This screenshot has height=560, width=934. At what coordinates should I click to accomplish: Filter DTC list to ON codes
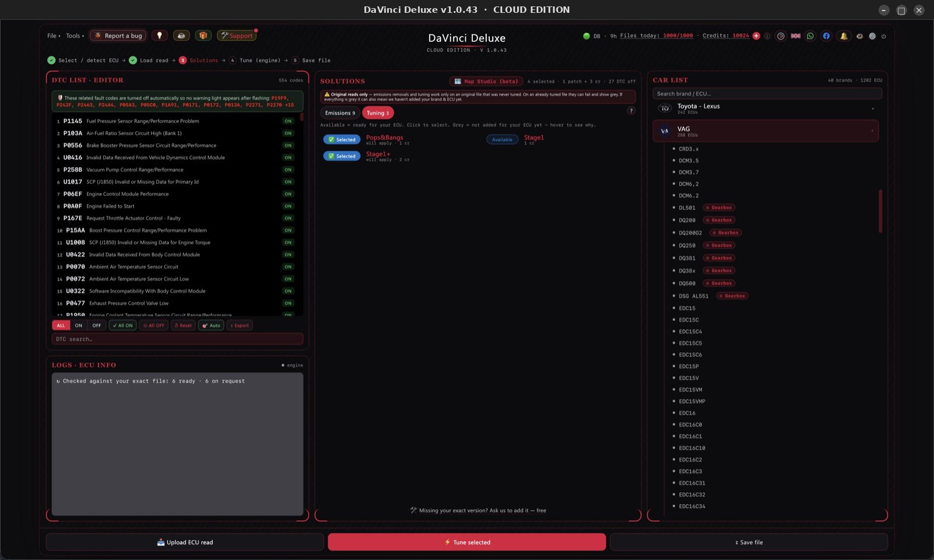[79, 325]
